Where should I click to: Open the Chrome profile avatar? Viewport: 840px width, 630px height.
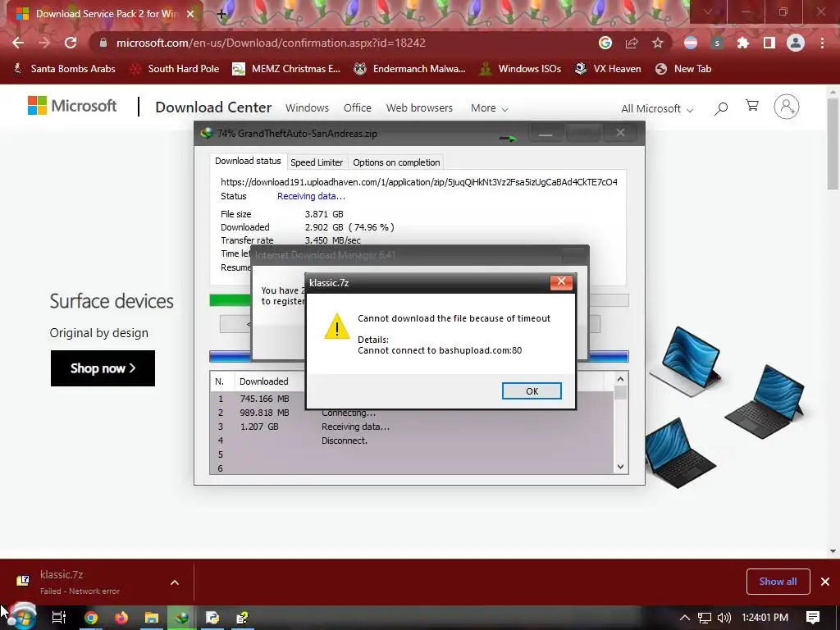click(x=796, y=43)
